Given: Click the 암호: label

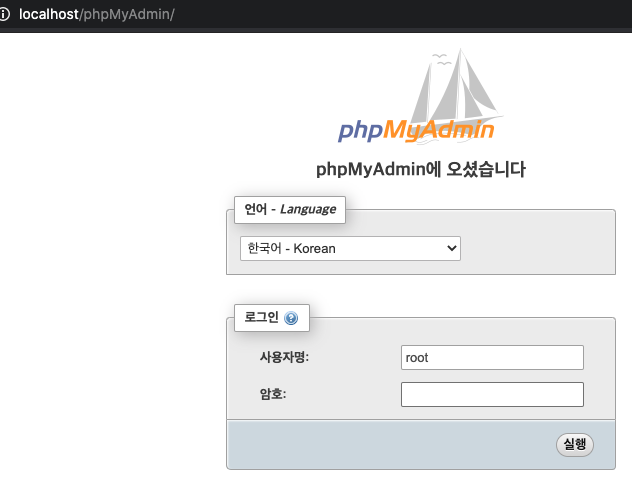Looking at the screenshot, I should [x=273, y=394].
